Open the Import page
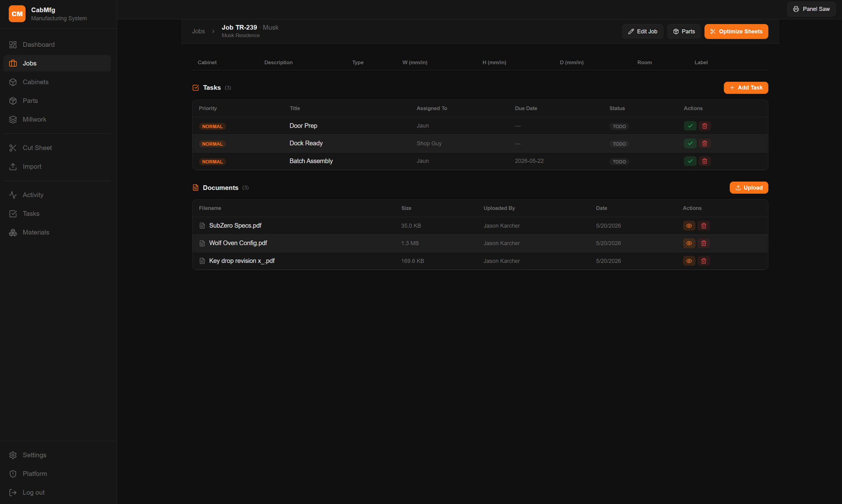This screenshot has width=842, height=504. tap(57, 167)
